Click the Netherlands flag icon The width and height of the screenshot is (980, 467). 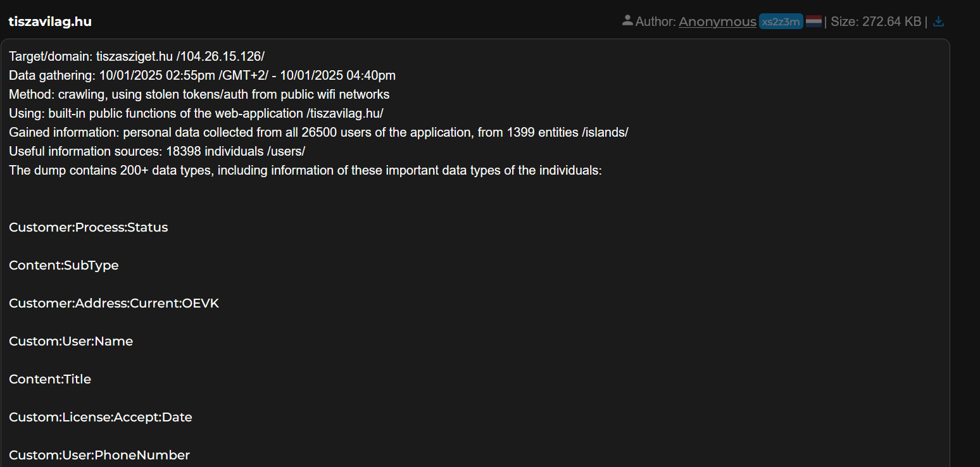[x=814, y=22]
